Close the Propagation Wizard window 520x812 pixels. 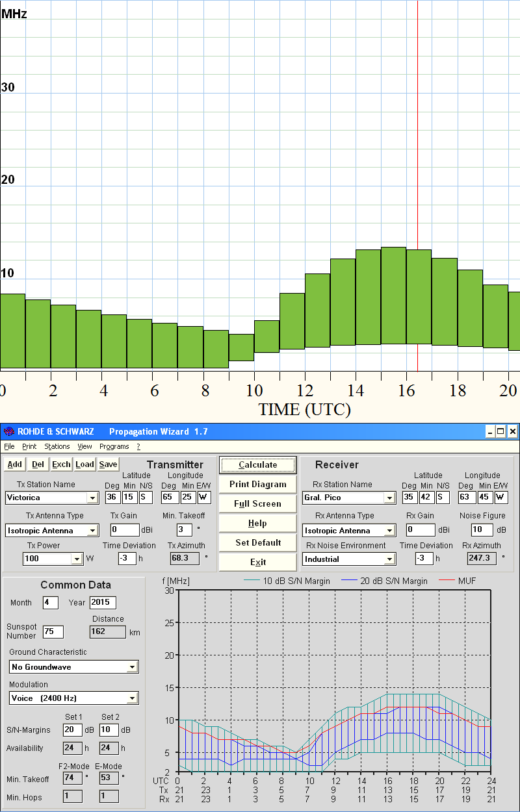[512, 431]
